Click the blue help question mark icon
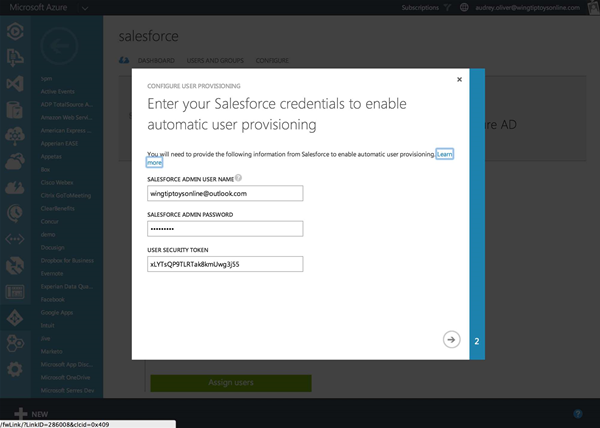This screenshot has height=428, width=600. click(x=578, y=413)
